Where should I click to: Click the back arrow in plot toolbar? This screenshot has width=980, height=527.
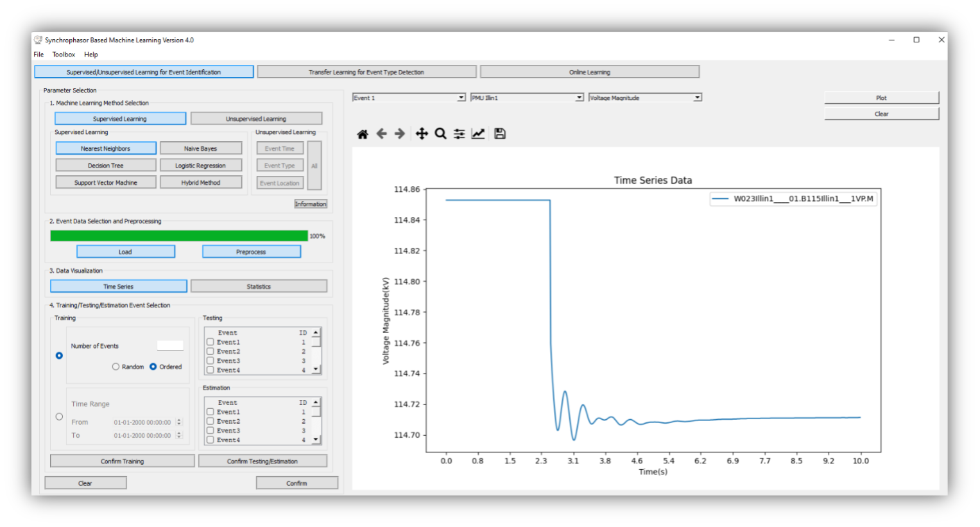pyautogui.click(x=381, y=134)
